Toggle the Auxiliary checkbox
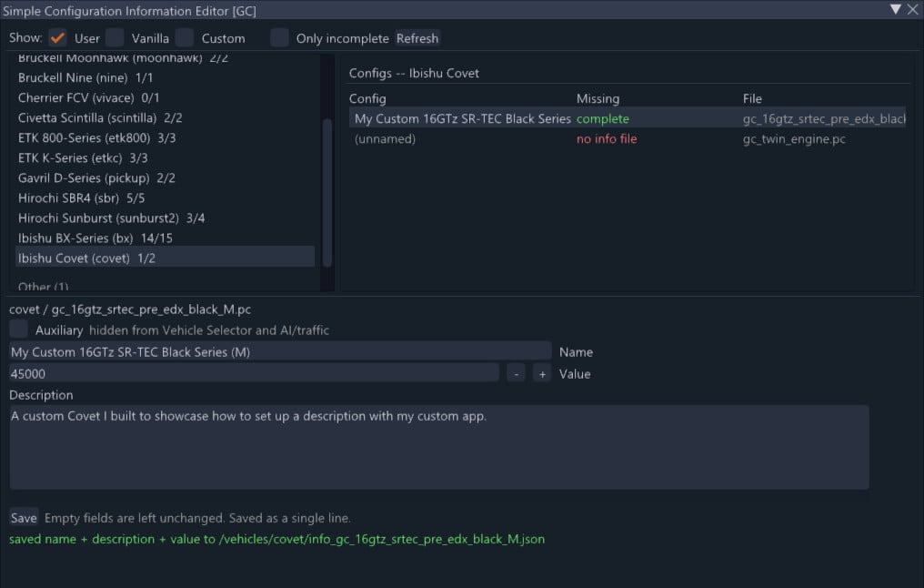This screenshot has height=588, width=924. (x=18, y=329)
